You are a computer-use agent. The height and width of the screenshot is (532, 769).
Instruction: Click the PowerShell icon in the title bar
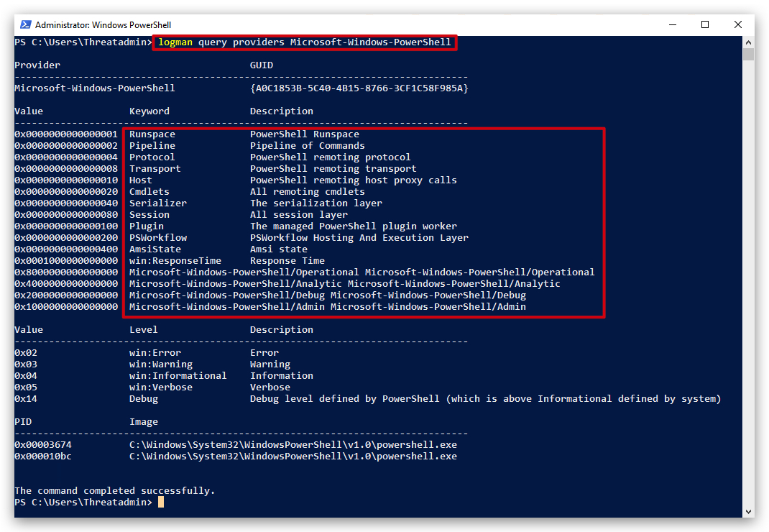tap(25, 24)
